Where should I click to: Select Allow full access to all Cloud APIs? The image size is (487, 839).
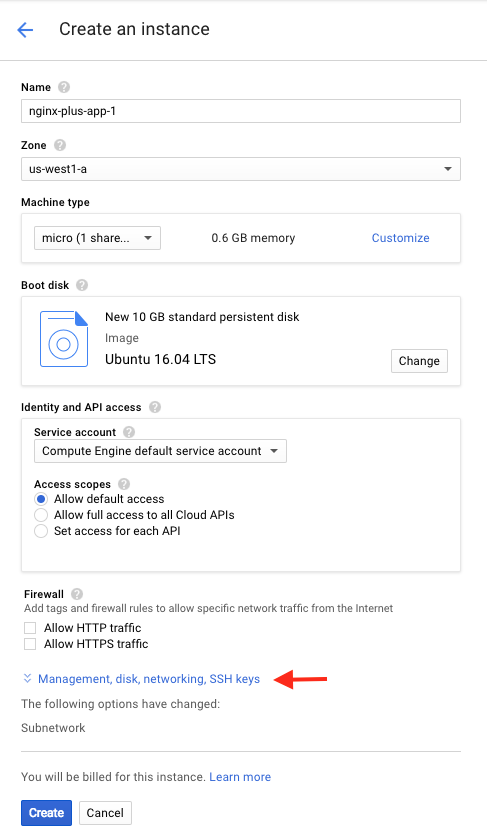point(41,515)
